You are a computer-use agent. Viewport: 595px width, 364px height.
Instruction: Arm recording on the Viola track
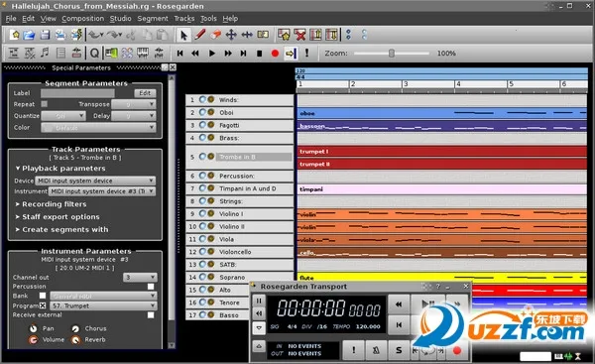coord(211,239)
